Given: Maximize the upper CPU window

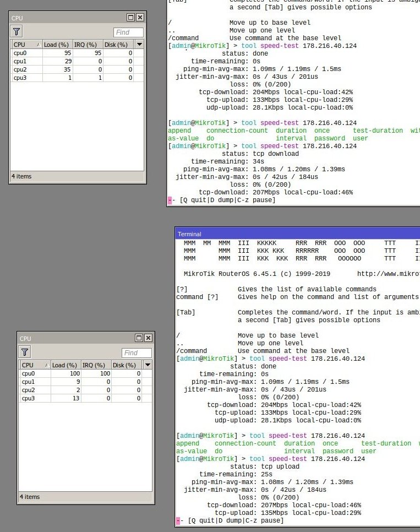Looking at the screenshot, I should click(x=130, y=17).
